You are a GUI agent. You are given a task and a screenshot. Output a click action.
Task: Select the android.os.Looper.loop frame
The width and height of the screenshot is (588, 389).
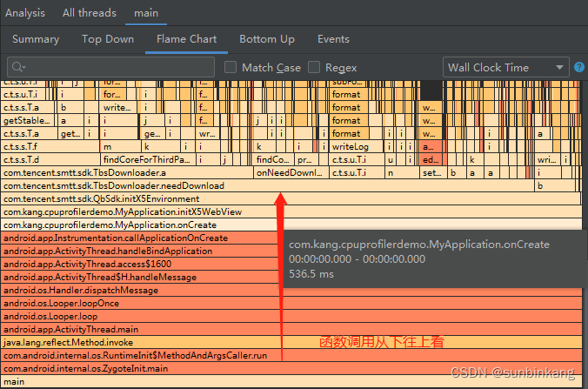click(291, 316)
